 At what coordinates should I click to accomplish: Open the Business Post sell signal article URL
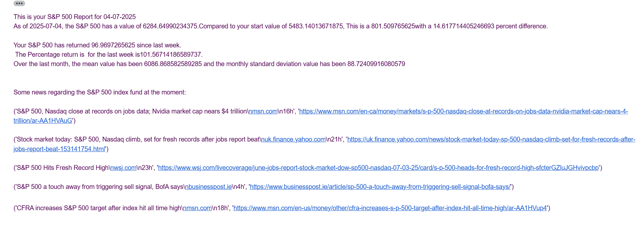coord(380,187)
